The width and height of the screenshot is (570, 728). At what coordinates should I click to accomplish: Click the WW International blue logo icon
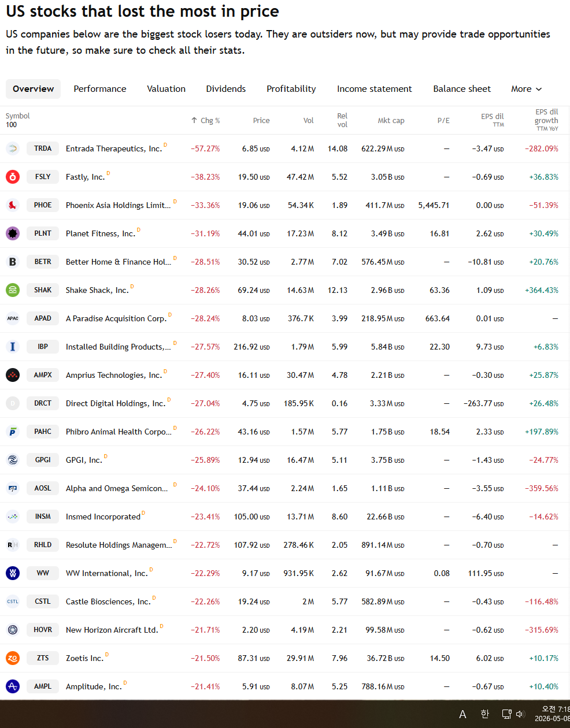[13, 573]
